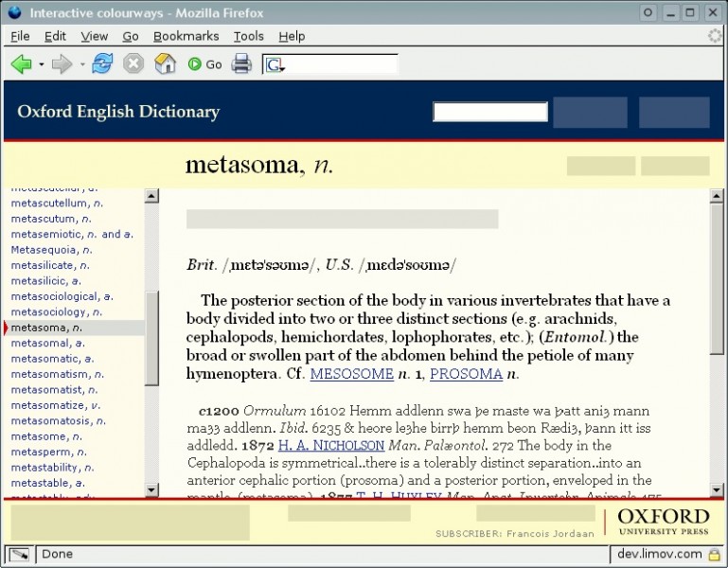Click the Print icon in the toolbar
Image resolution: width=728 pixels, height=568 pixels.
[241, 64]
